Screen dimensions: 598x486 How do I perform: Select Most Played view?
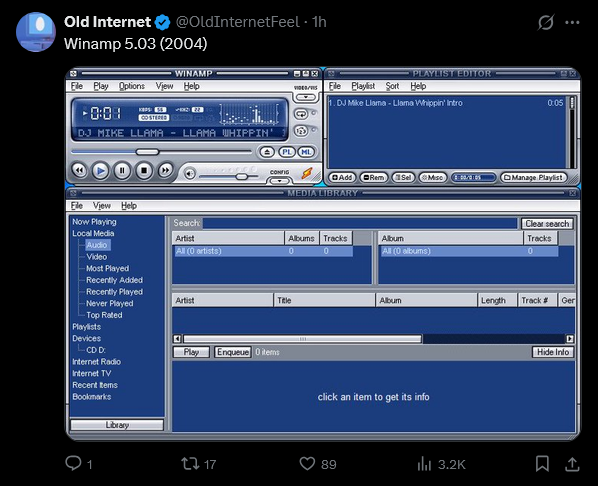tap(108, 269)
